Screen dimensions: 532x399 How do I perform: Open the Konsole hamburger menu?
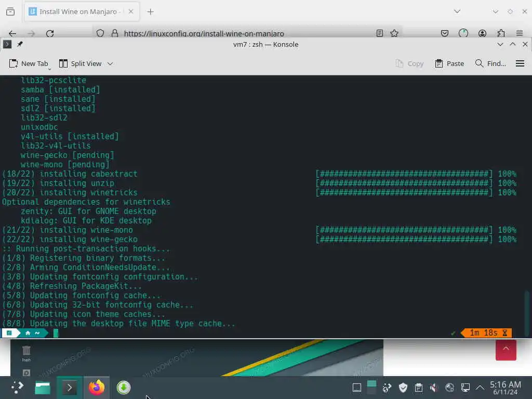click(520, 63)
